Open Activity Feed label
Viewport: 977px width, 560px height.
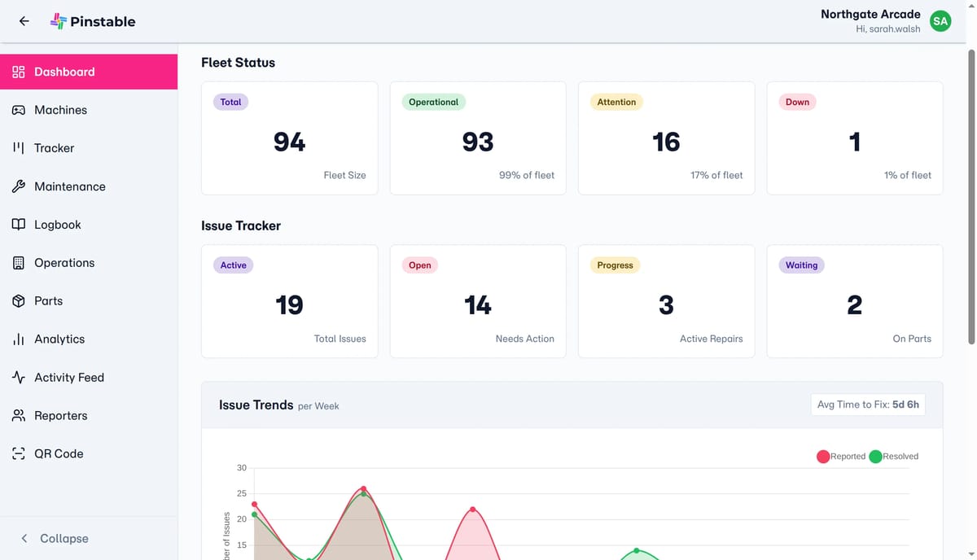tap(69, 378)
